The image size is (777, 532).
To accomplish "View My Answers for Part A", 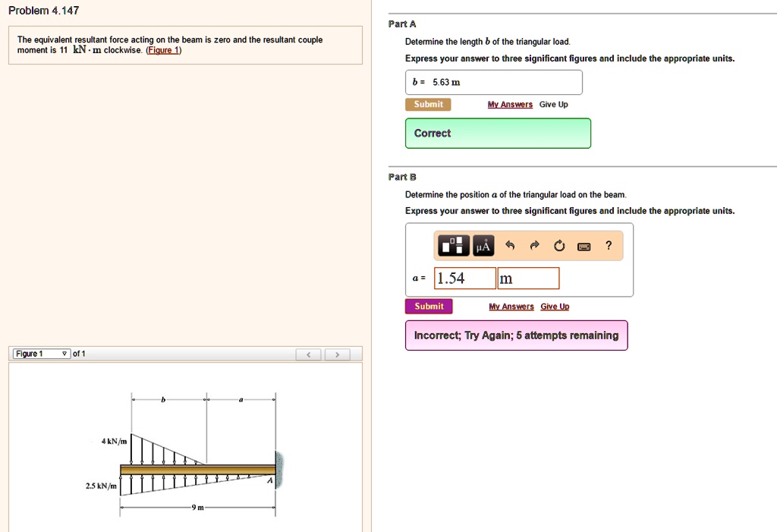I will 511,104.
